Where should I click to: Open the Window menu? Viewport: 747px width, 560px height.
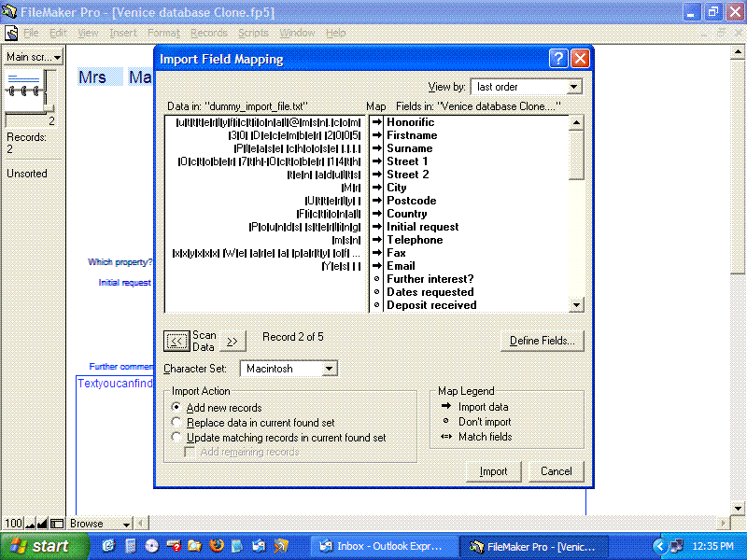point(297,33)
